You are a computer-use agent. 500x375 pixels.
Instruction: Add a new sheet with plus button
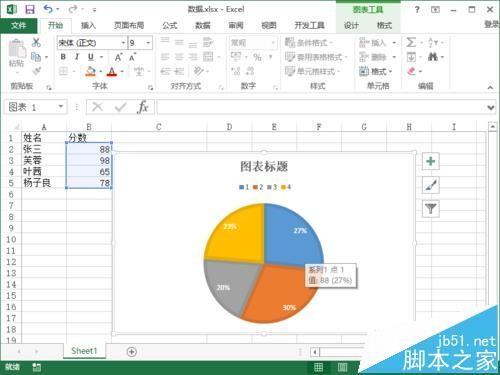click(x=132, y=351)
